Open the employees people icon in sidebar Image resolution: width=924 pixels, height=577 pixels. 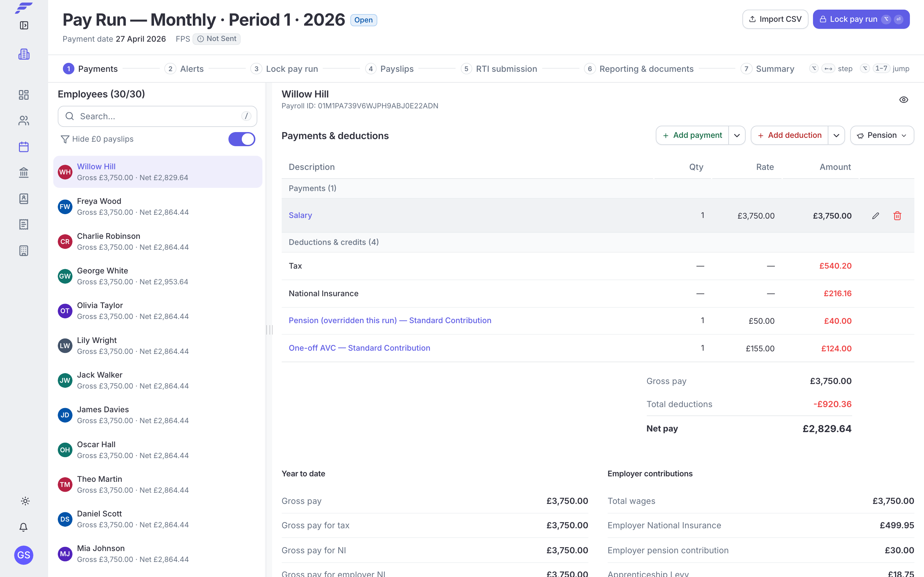pos(24,121)
